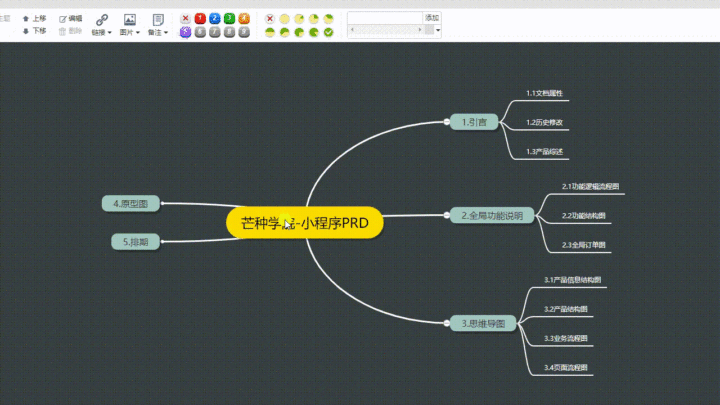
Task: Set progress to not started circle
Action: click(285, 18)
